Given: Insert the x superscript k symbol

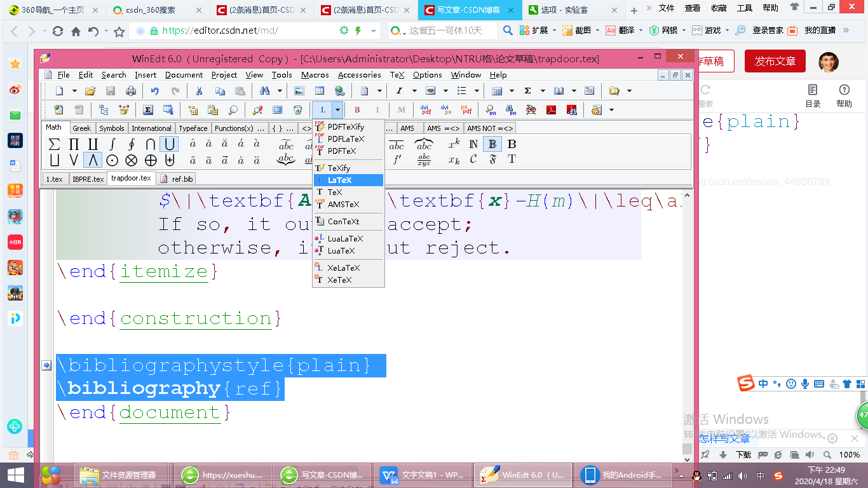Looking at the screenshot, I should tap(454, 144).
